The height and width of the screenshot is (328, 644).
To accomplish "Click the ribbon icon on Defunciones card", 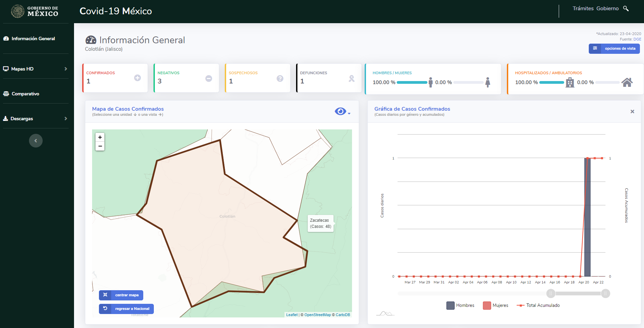I will [352, 79].
